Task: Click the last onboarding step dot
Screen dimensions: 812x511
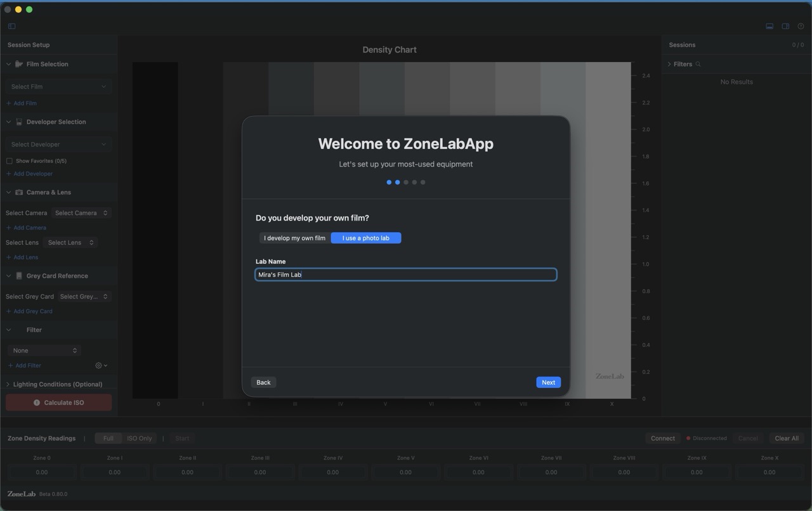Action: click(423, 182)
